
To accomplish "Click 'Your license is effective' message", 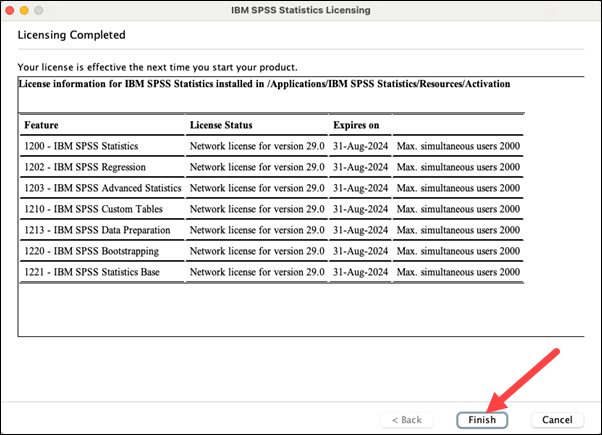I will [157, 67].
